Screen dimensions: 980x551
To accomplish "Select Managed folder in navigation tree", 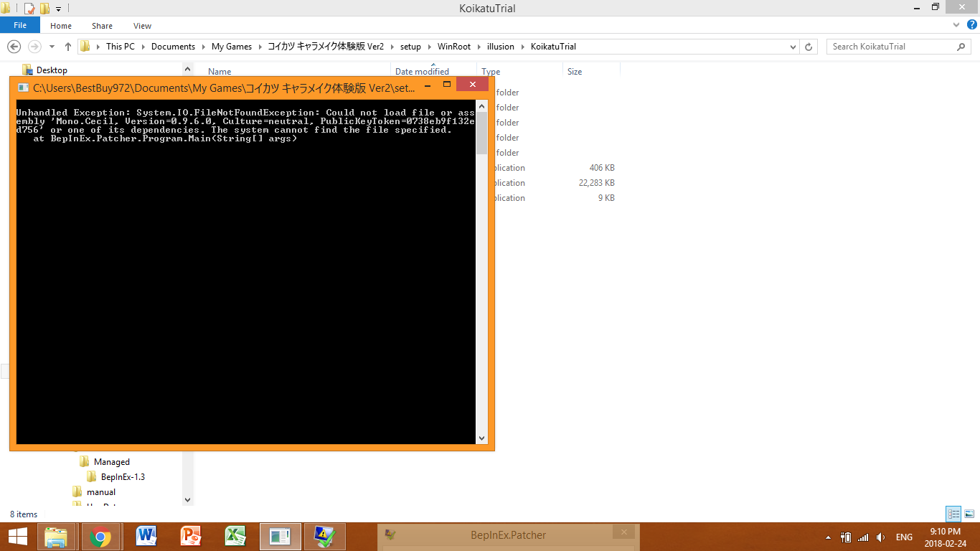I will (x=112, y=462).
